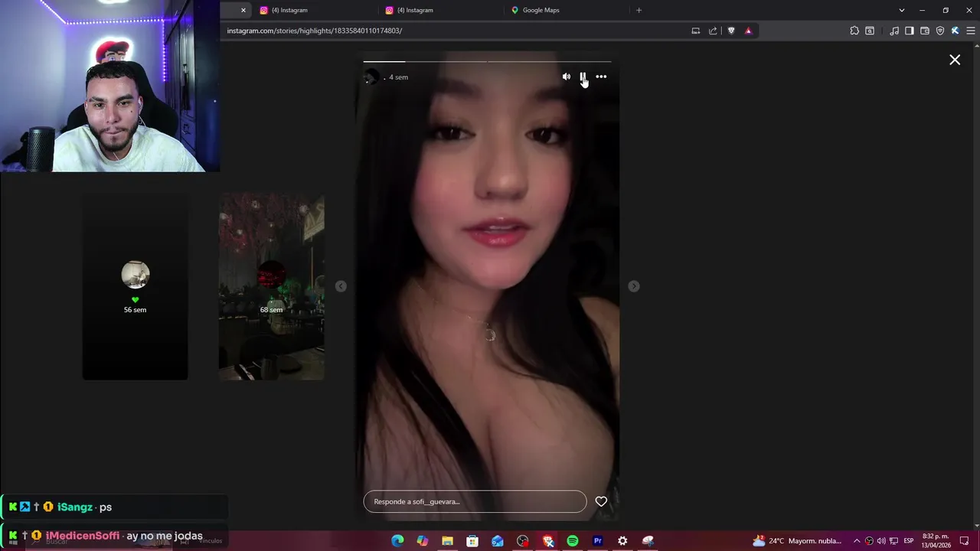
Task: Mute the story audio with the speaker icon
Action: (x=566, y=77)
